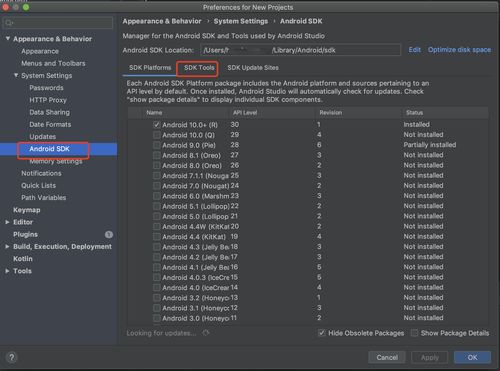Screen dimensions: 500x371
Task: Check Android 5.0 (Lollipop) checkbox
Action: click(x=156, y=216)
